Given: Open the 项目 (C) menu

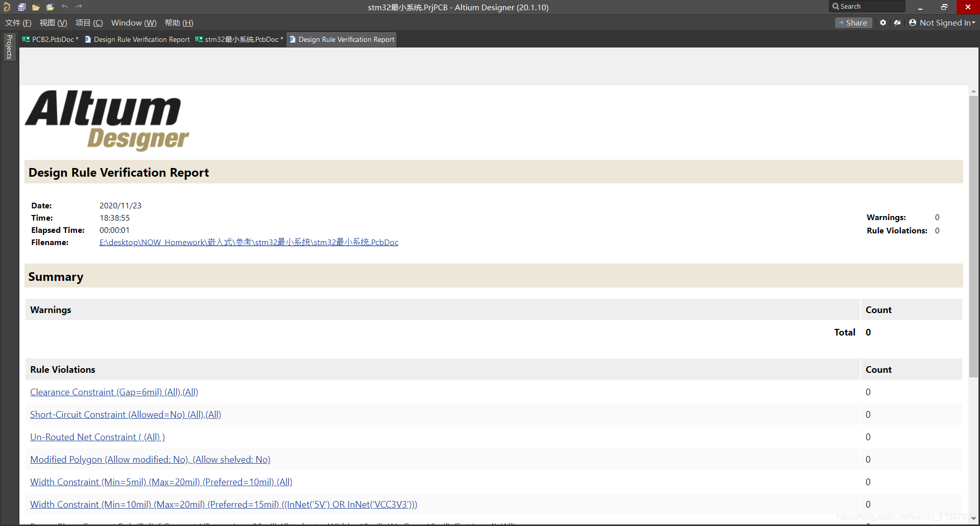Looking at the screenshot, I should click(x=89, y=23).
